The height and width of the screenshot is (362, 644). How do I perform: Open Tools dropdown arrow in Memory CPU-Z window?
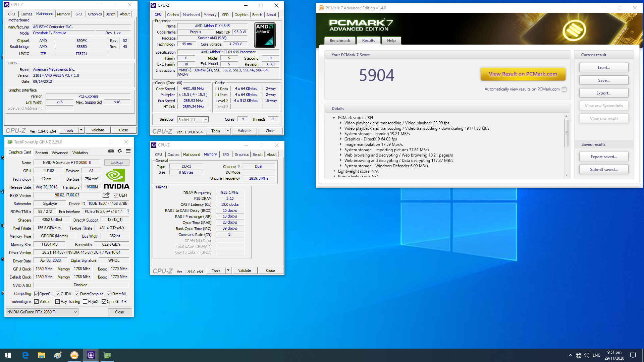point(228,270)
